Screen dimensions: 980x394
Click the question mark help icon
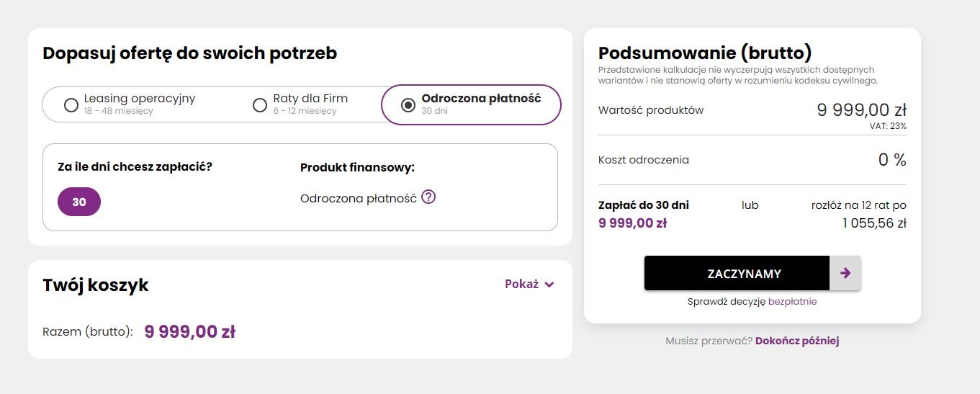[x=428, y=197]
